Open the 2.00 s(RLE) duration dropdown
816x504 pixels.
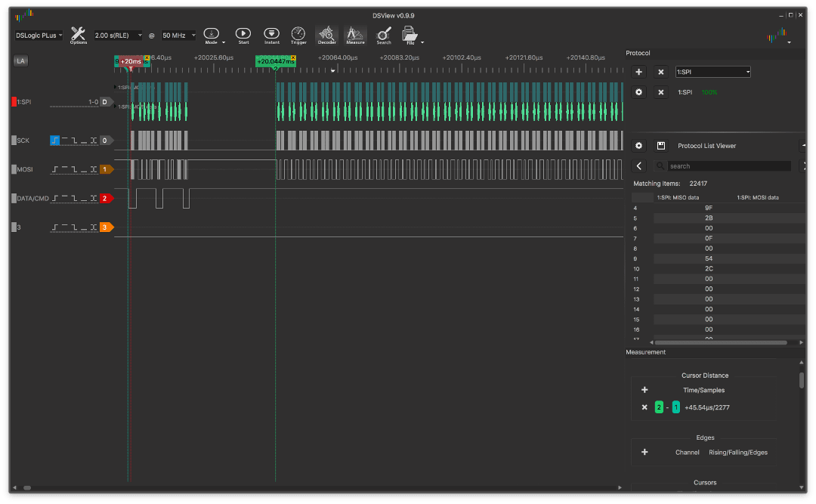pyautogui.click(x=118, y=36)
